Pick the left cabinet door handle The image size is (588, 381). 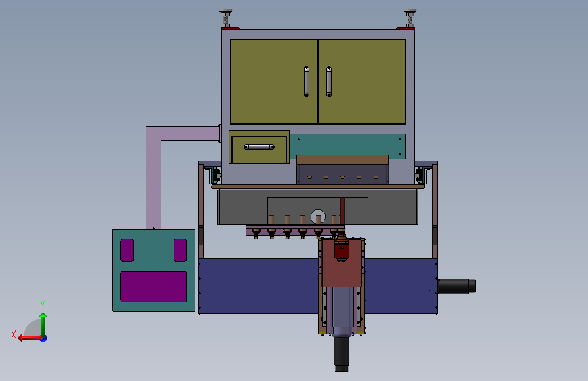tap(307, 81)
